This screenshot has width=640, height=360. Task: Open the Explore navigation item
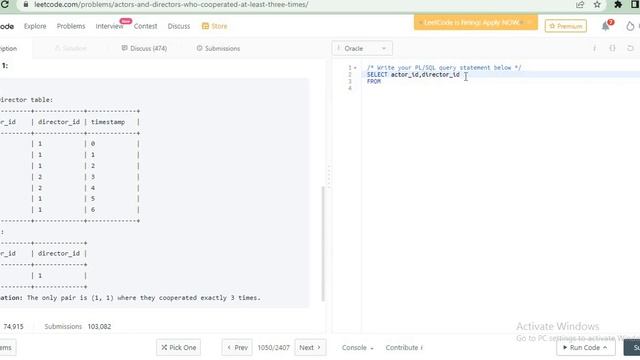coord(35,26)
